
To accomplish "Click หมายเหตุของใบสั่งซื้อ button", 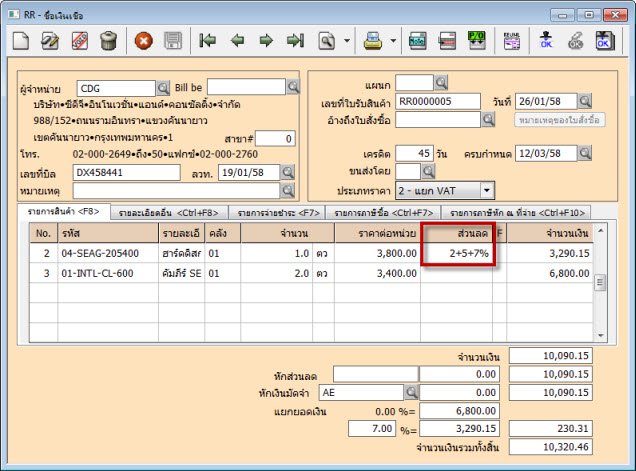I will tap(559, 120).
